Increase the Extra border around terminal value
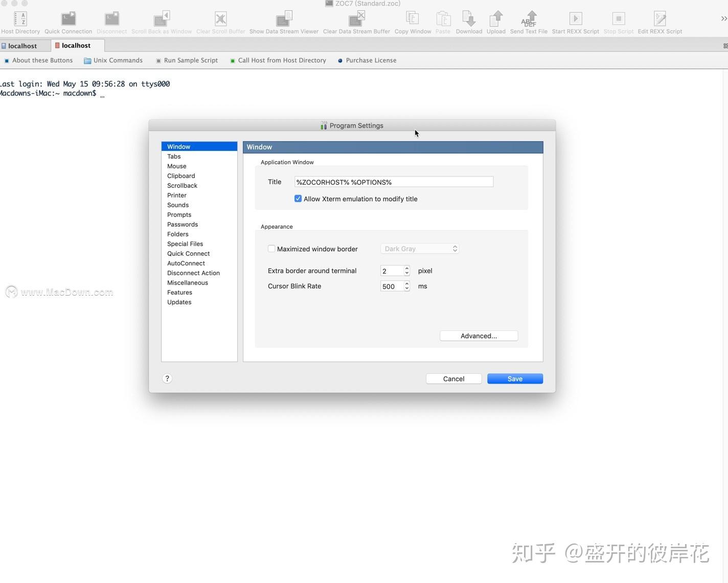Image resolution: width=728 pixels, height=583 pixels. point(407,268)
